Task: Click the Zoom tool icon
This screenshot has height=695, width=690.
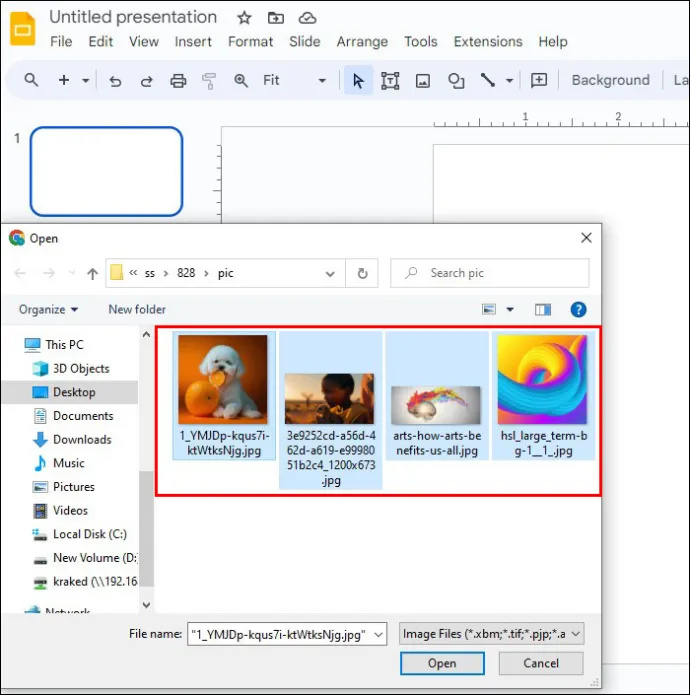Action: coord(241,81)
